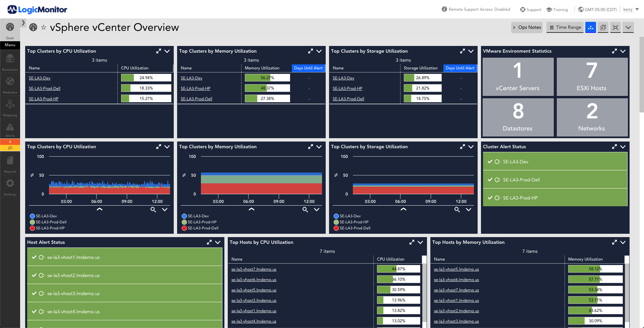Image resolution: width=644 pixels, height=328 pixels.
Task: Collapse the left navigation with the arrow toggle
Action: 23,23
